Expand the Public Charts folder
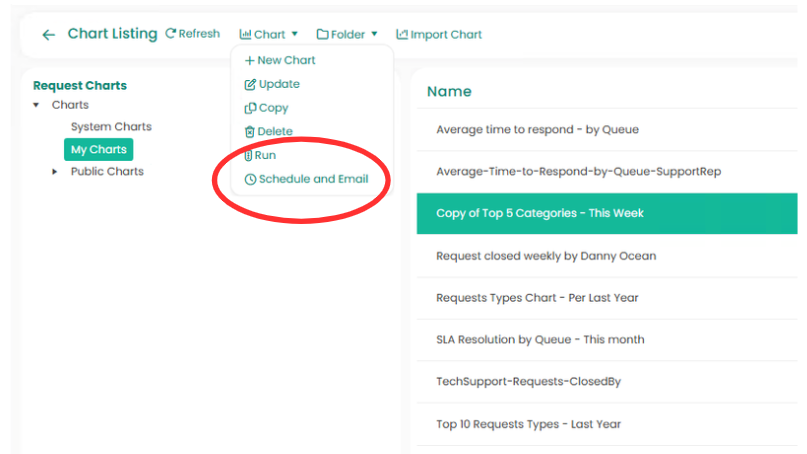 55,172
